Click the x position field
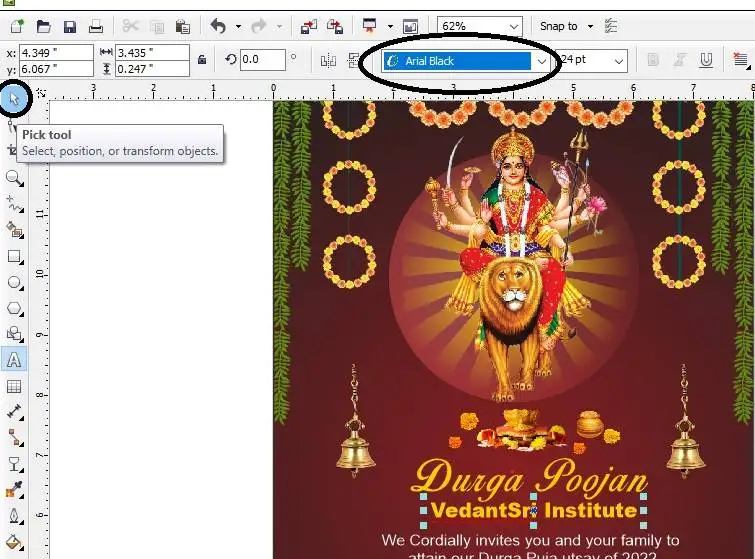Image resolution: width=755 pixels, height=559 pixels. [x=56, y=52]
